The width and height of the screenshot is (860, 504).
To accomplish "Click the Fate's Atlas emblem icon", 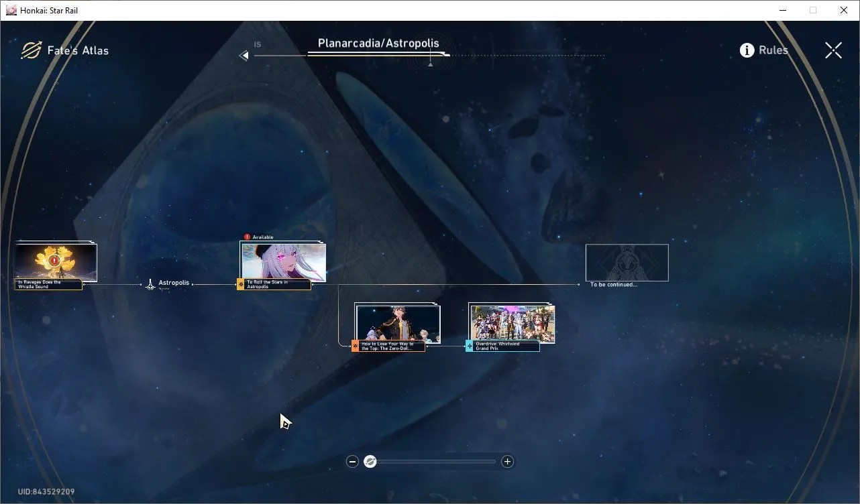I will (31, 50).
